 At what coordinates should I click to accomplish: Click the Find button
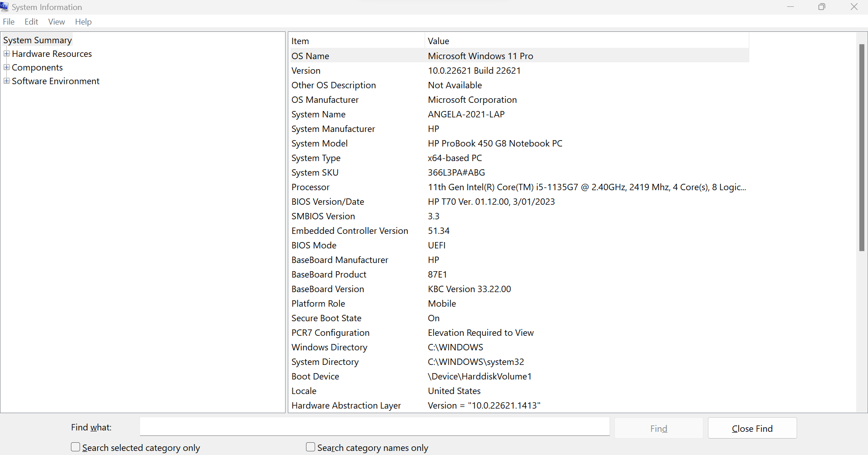coord(658,428)
